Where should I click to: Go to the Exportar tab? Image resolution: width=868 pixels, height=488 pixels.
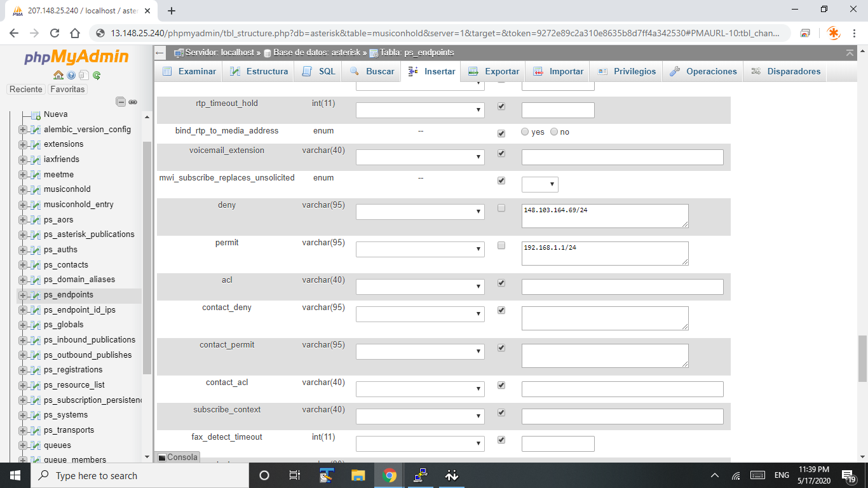point(494,71)
